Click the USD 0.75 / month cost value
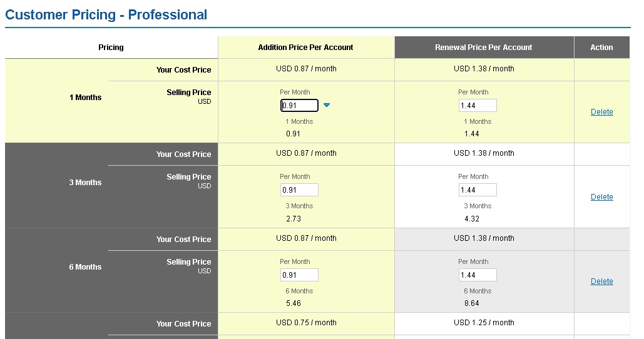 coord(306,323)
